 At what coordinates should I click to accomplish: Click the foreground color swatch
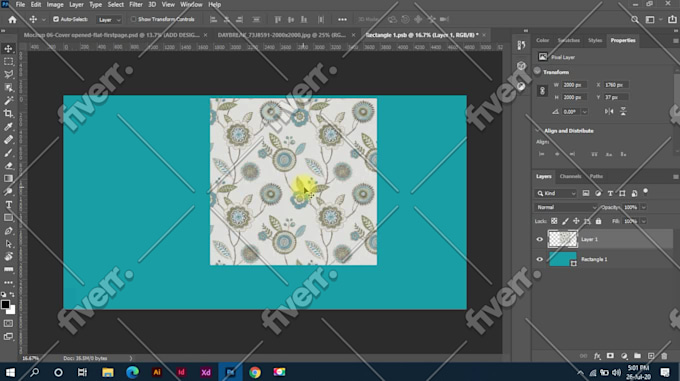click(x=5, y=304)
